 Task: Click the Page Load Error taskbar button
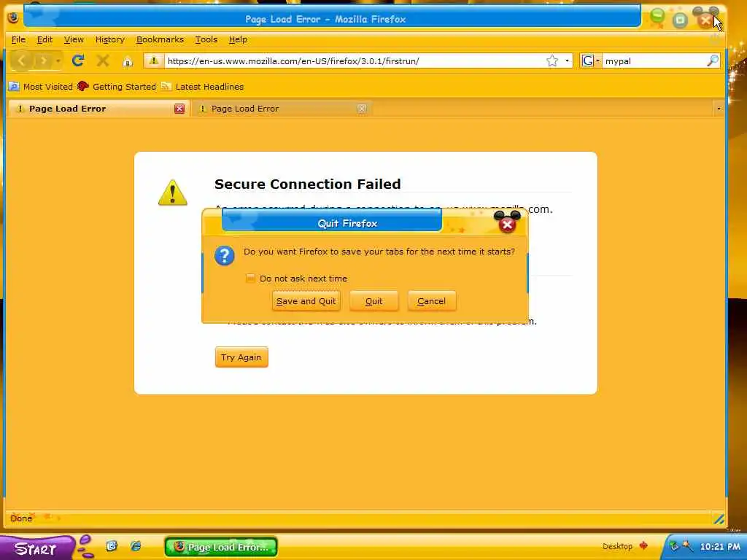click(221, 547)
